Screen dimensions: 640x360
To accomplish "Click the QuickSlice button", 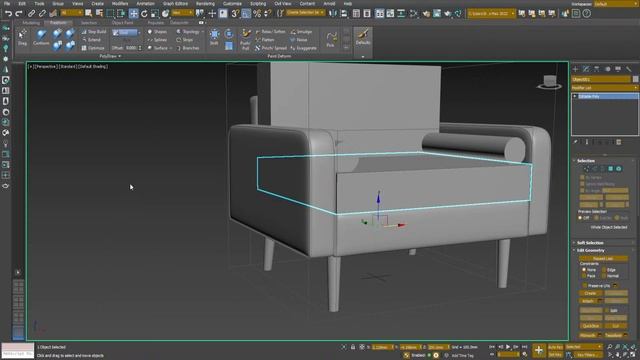I will click(x=591, y=326).
